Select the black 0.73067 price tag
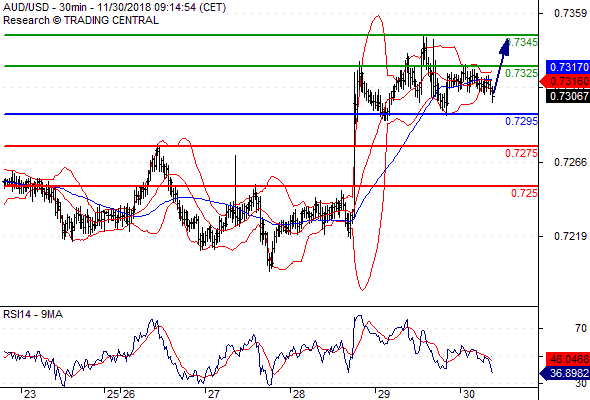590x400 pixels. (x=567, y=96)
